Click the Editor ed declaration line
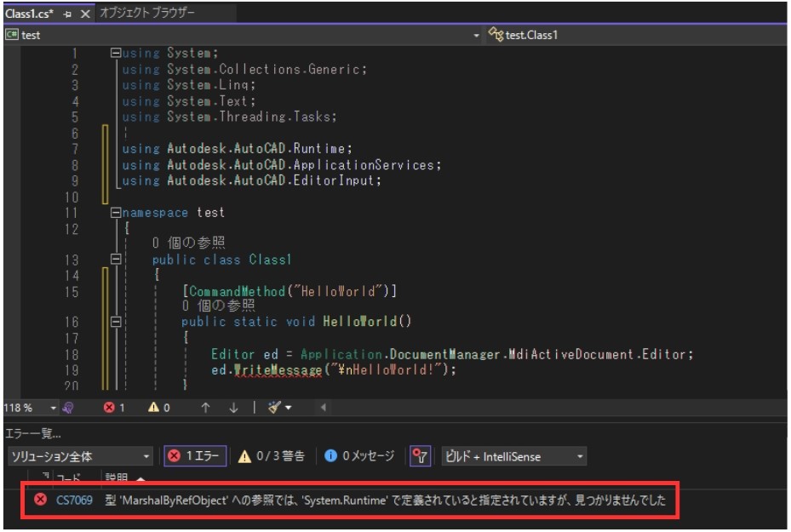 (x=452, y=354)
